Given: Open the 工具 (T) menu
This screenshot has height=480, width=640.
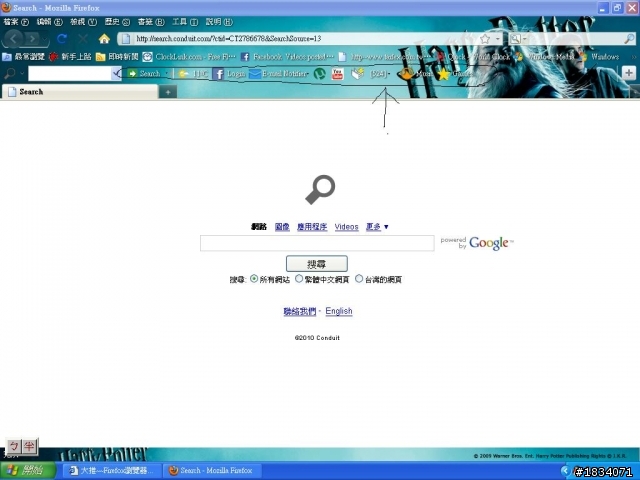Looking at the screenshot, I should click(185, 22).
